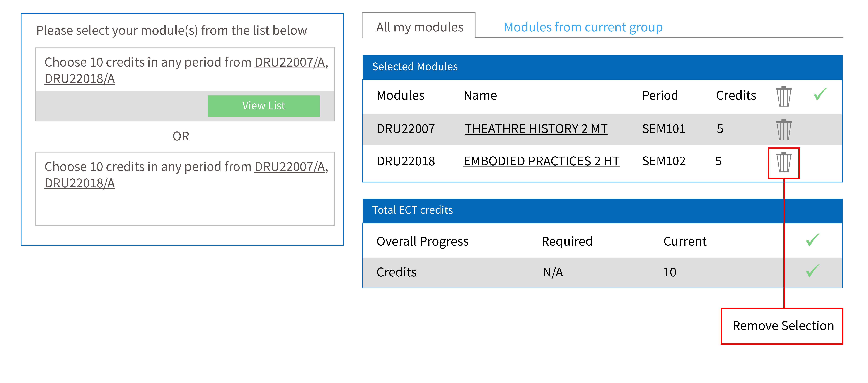The width and height of the screenshot is (868, 383).
Task: Click the Overall Progress row checkmark
Action: (812, 240)
